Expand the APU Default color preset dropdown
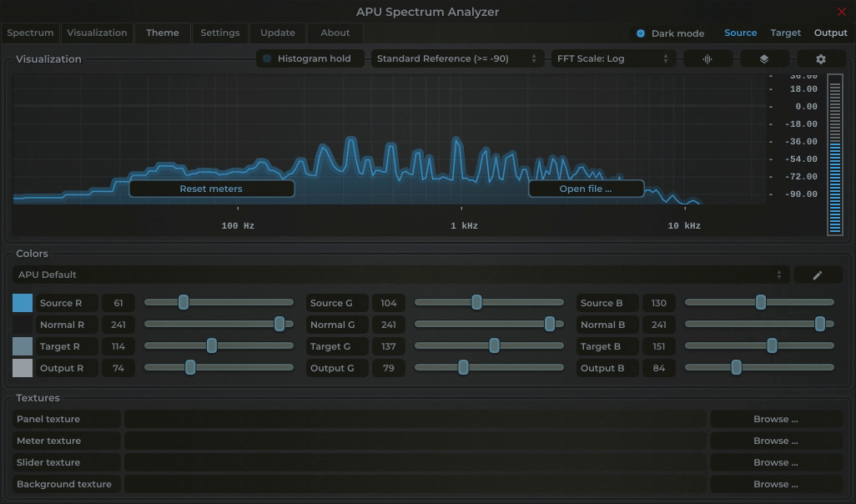This screenshot has width=856, height=504. (x=400, y=275)
